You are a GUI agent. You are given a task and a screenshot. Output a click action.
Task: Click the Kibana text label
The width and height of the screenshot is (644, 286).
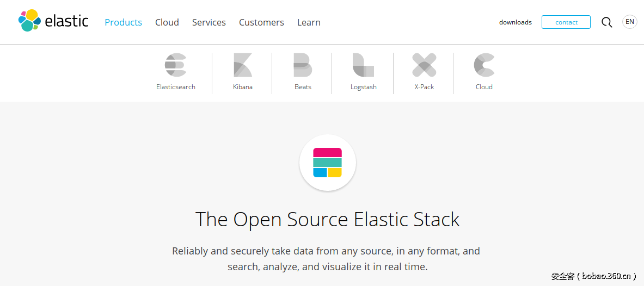click(x=243, y=87)
